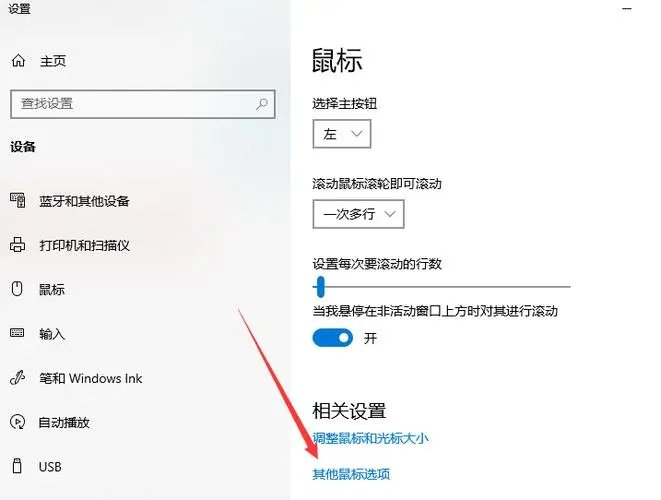Select the Bluetooth devices icon
The width and height of the screenshot is (661, 500).
[x=18, y=201]
